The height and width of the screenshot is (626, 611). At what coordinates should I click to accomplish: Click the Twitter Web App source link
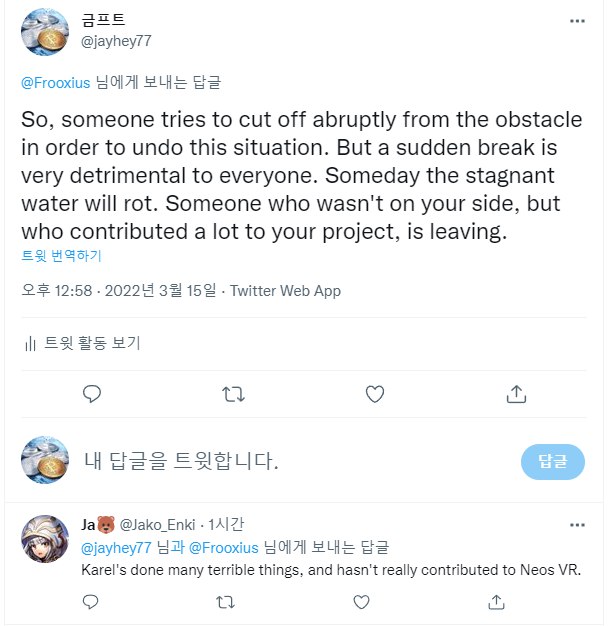click(285, 291)
